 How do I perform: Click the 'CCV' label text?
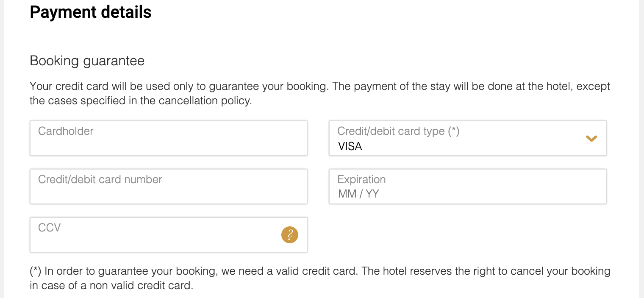tap(50, 228)
